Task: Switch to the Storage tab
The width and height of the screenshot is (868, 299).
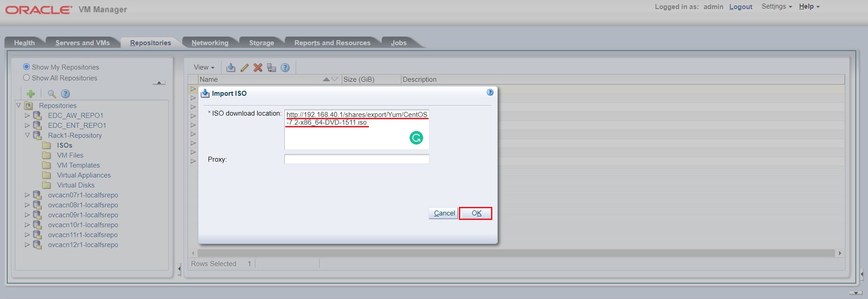Action: (x=261, y=42)
